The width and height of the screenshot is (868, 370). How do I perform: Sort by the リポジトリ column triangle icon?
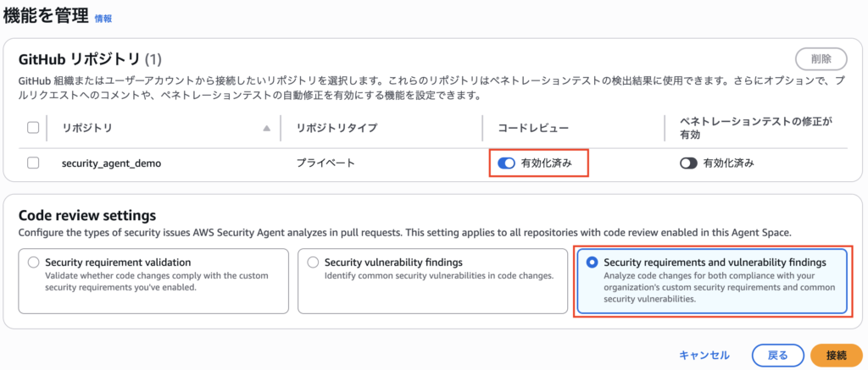pyautogui.click(x=268, y=129)
